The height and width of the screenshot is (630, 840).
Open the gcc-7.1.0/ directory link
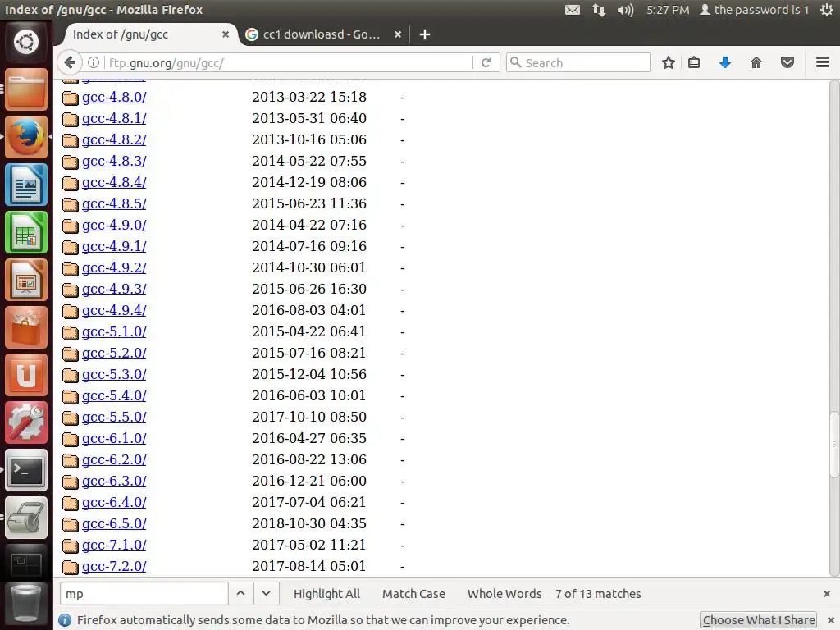click(x=114, y=545)
